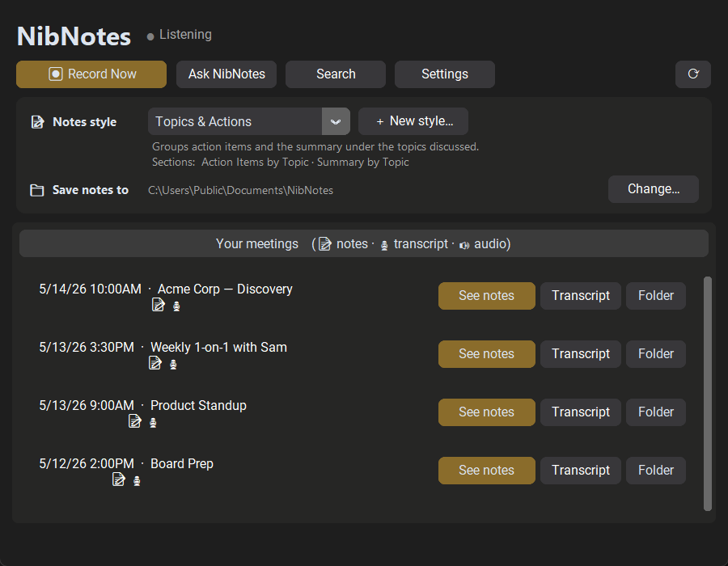Open the Search section
Viewport: 728px width, 566px height.
[x=336, y=74]
